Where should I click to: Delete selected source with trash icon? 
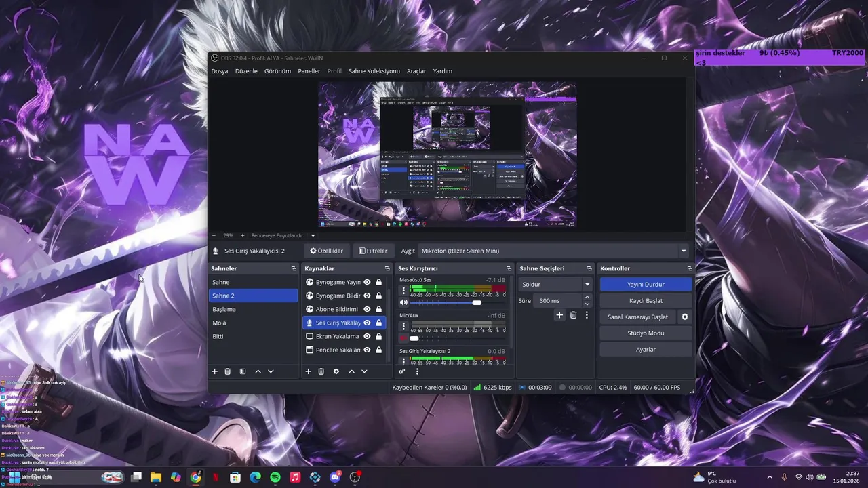pyautogui.click(x=321, y=371)
